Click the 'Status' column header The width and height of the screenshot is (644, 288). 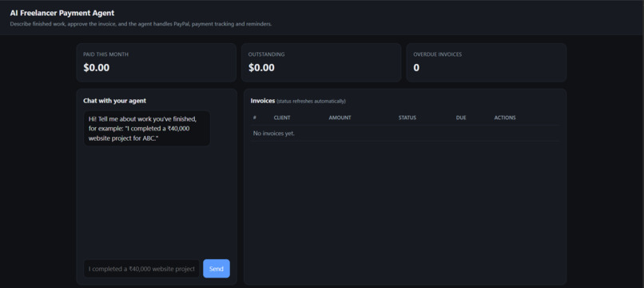click(x=407, y=118)
